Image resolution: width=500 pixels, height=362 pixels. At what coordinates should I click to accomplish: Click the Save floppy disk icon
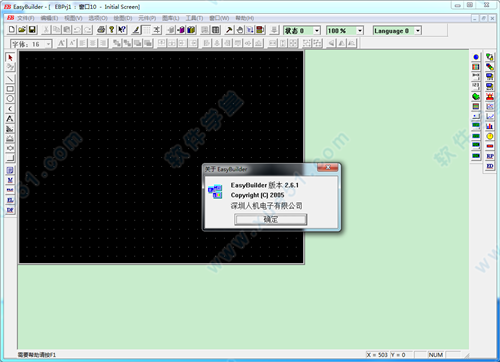(32, 30)
